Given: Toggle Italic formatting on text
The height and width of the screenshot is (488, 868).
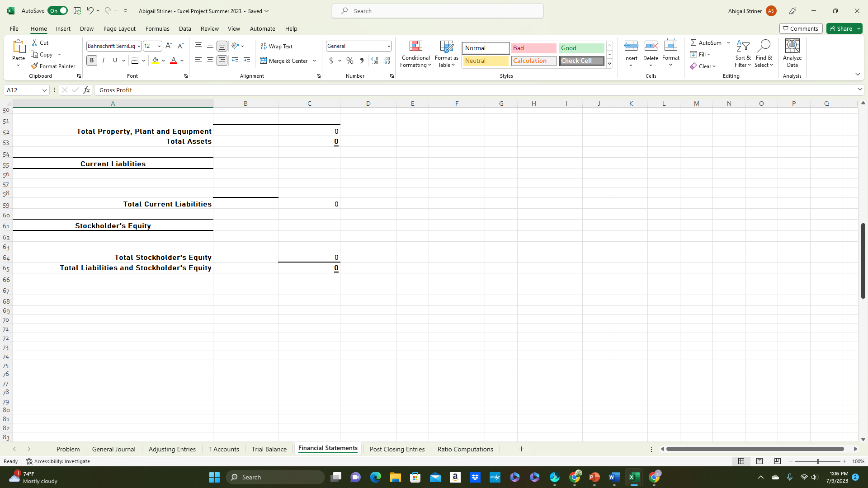Looking at the screenshot, I should coord(103,61).
